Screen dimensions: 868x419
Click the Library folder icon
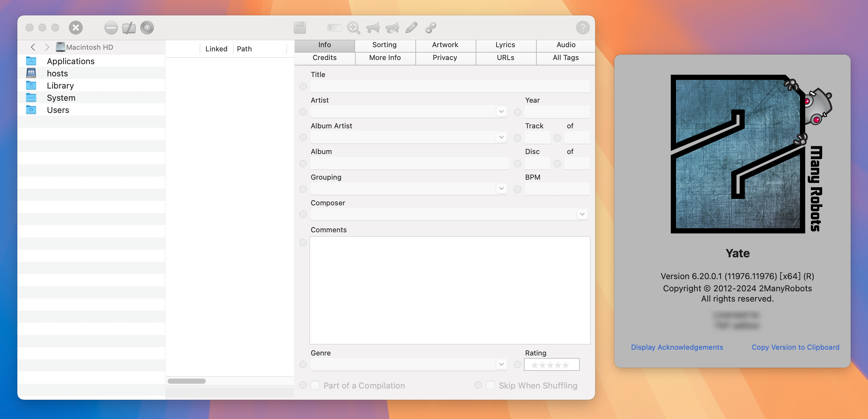click(x=31, y=85)
